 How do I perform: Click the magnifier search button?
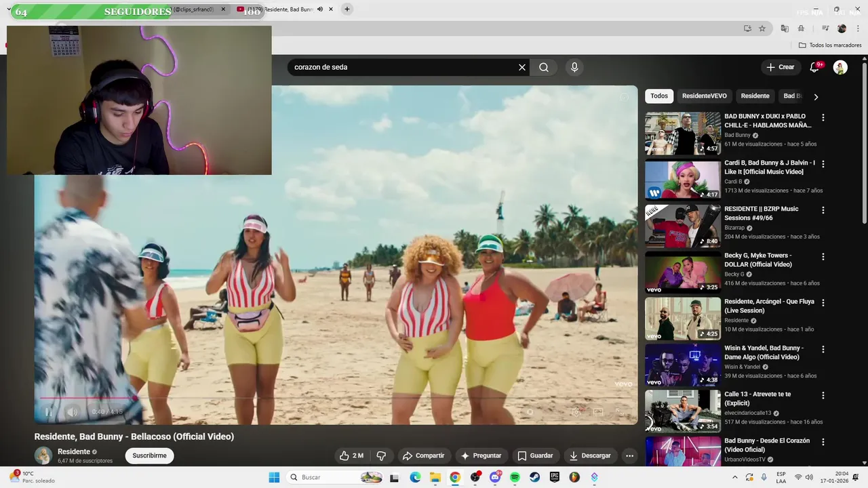[x=544, y=67]
